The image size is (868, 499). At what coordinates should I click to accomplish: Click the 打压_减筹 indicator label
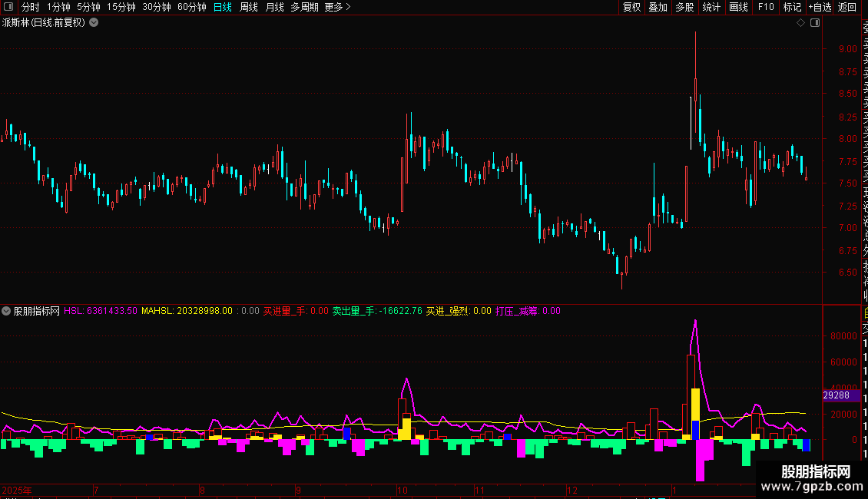tap(528, 311)
